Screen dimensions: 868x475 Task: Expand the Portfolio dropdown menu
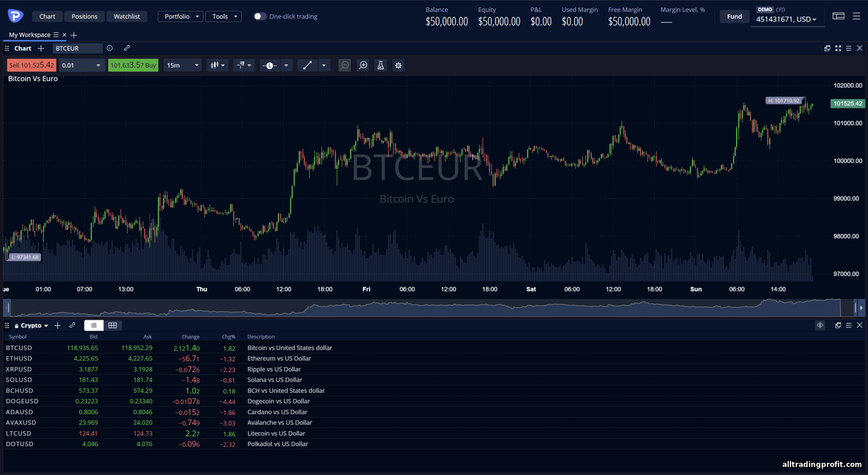tap(181, 16)
